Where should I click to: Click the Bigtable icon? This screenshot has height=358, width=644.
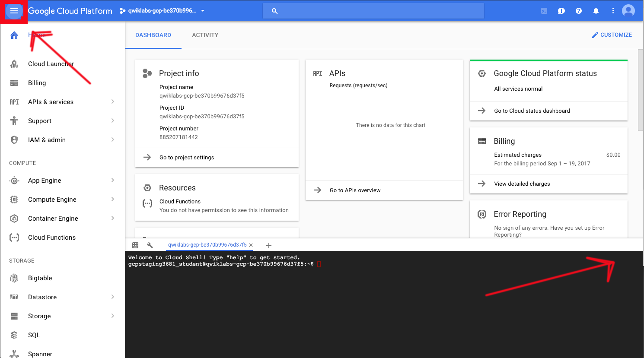point(14,278)
